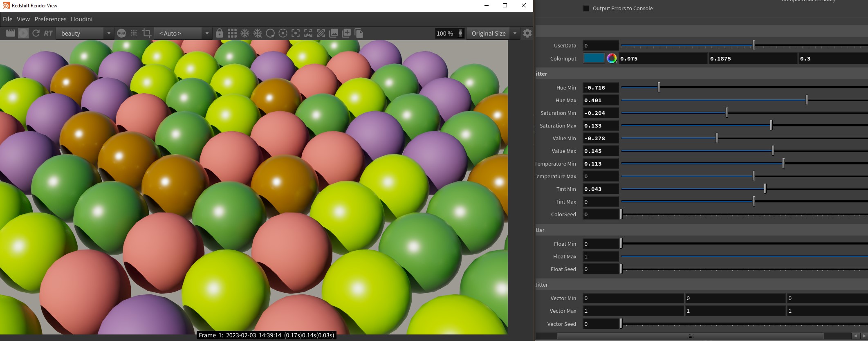Click the ColorInput green value 0.1875 field
This screenshot has width=868, height=341.
point(753,58)
